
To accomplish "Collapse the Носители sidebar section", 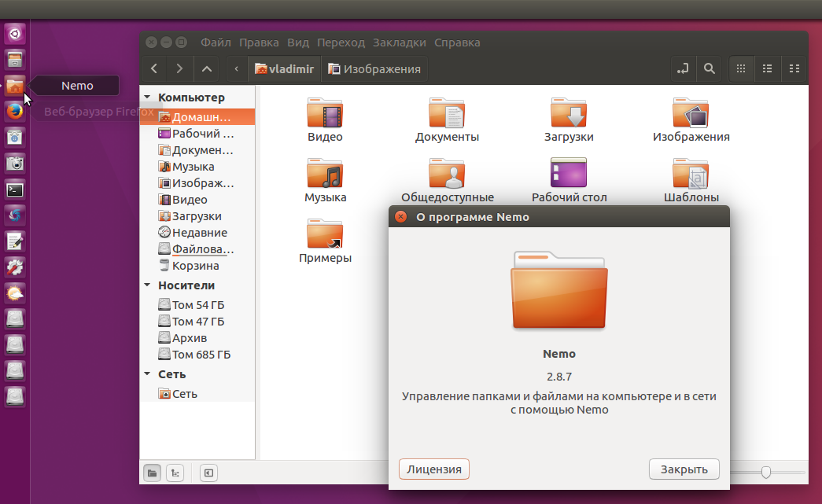I will tap(147, 285).
